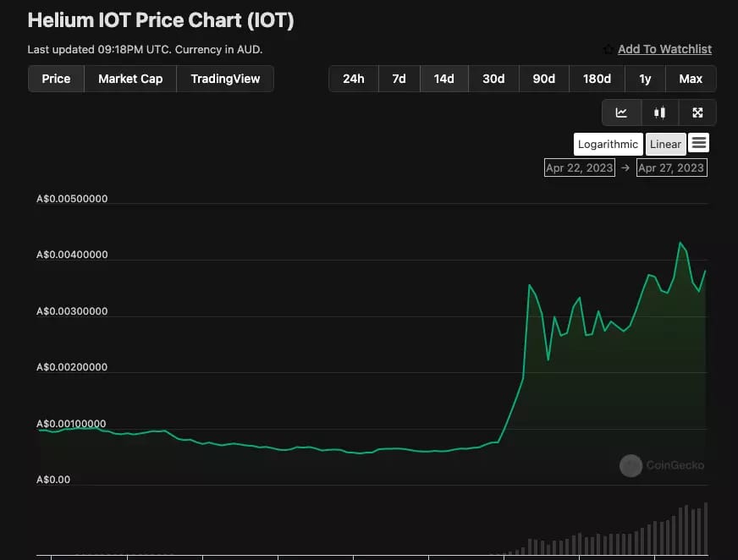738x560 pixels.
Task: Click the A$0.00300000 axis label
Action: click(x=72, y=311)
